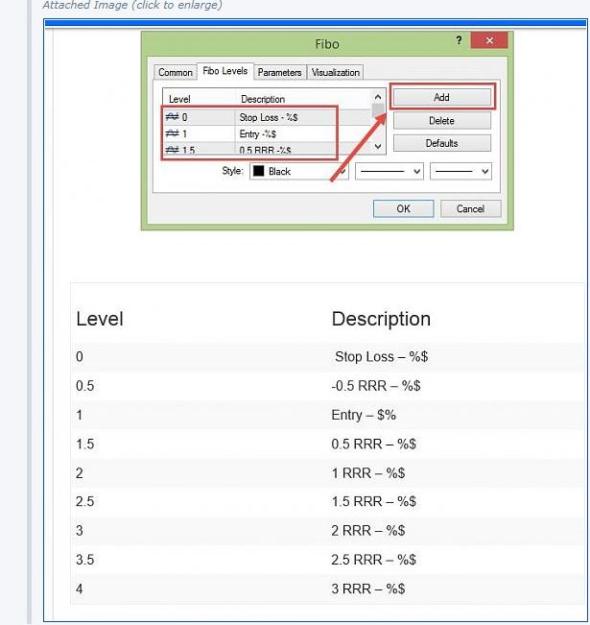Click level icon beside level 0
This screenshot has height=625, width=590.
[x=172, y=117]
